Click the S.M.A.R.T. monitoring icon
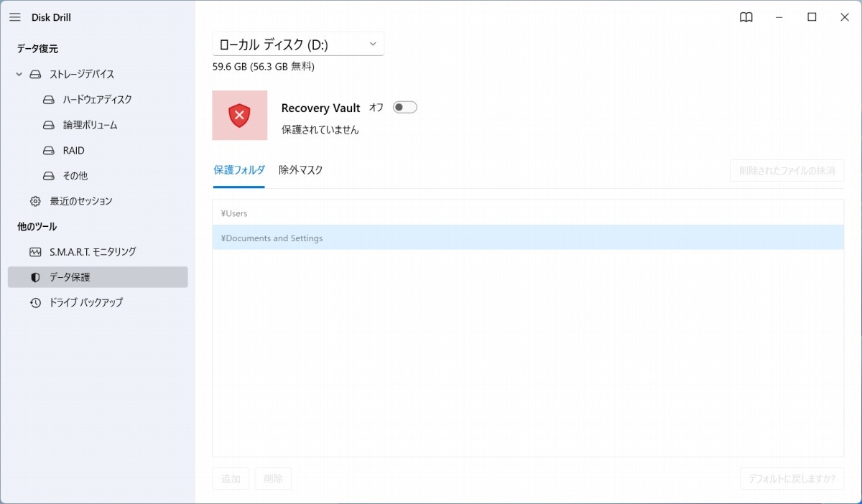Screen dimensions: 862x504 click(35, 252)
